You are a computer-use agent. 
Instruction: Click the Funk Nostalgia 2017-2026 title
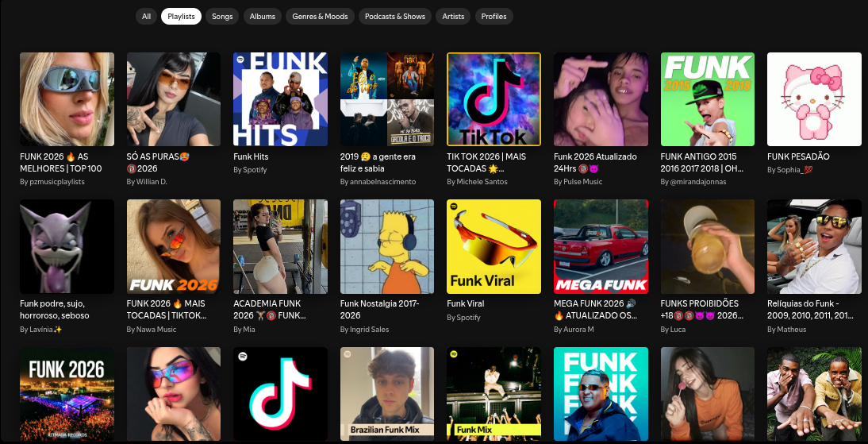pyautogui.click(x=380, y=309)
